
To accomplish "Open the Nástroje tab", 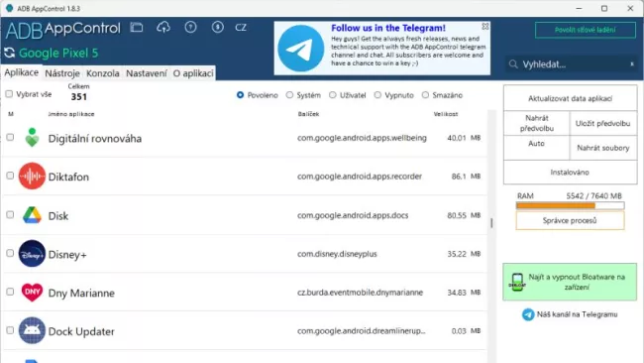I will 62,73.
